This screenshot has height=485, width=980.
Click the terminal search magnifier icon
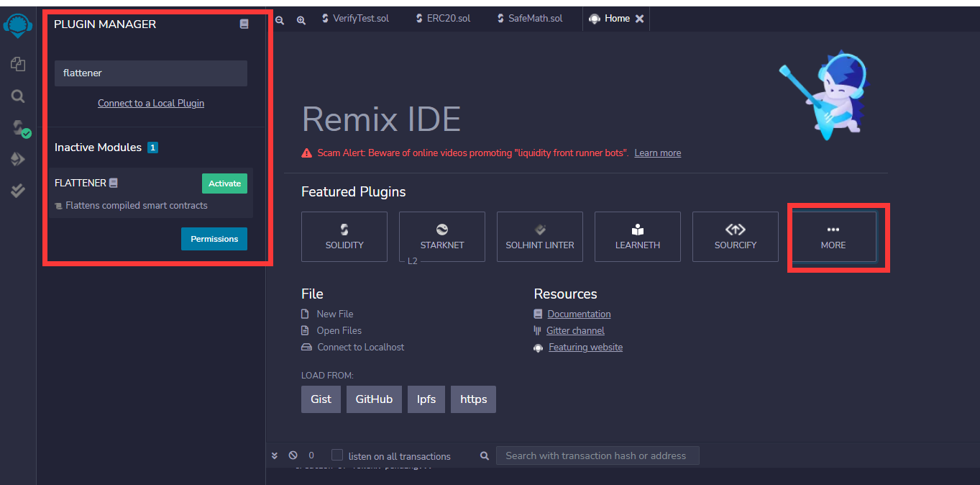tap(485, 455)
